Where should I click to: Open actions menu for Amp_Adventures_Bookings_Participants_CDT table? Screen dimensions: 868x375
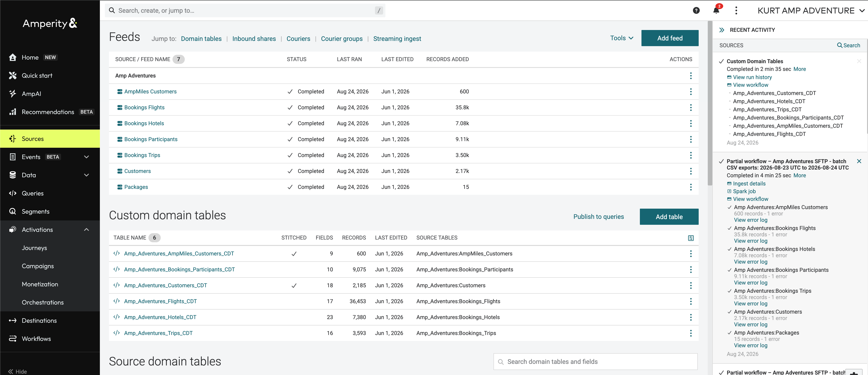691,270
